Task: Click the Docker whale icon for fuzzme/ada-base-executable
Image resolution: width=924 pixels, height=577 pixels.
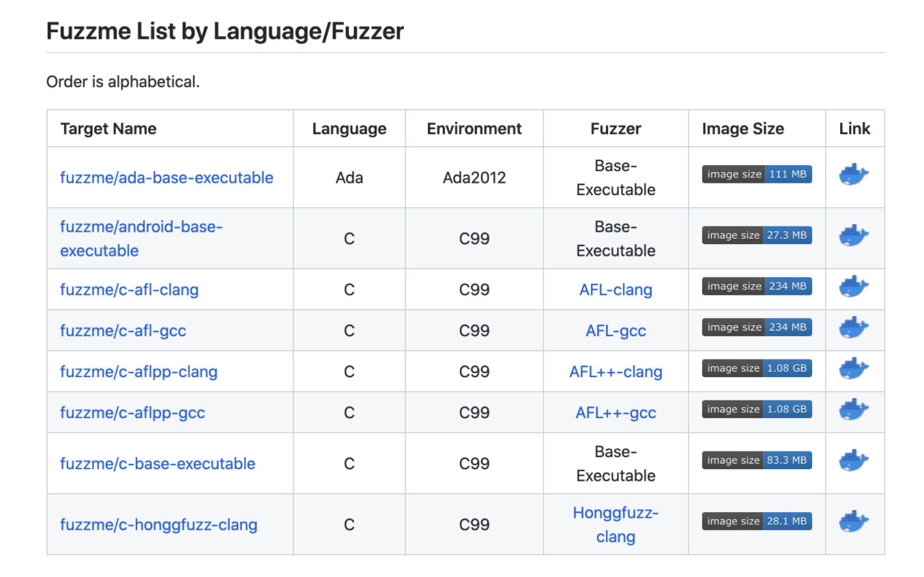Action: [854, 175]
